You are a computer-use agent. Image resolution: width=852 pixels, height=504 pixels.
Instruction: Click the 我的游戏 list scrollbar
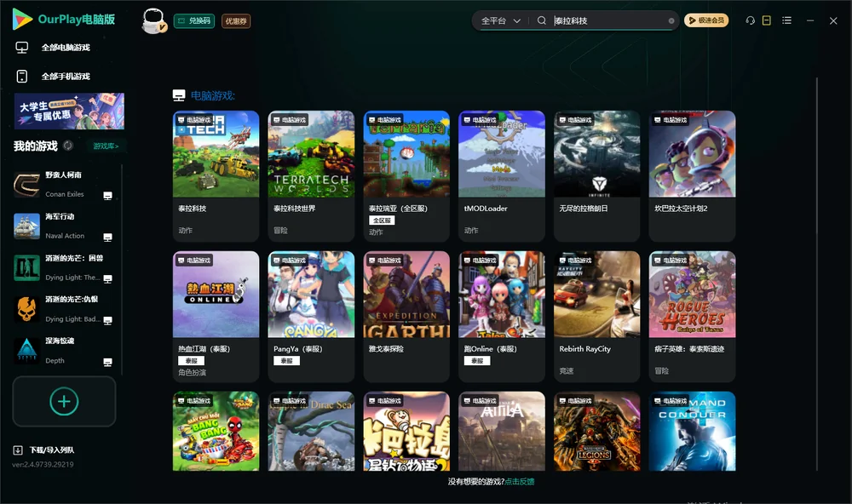click(x=122, y=269)
